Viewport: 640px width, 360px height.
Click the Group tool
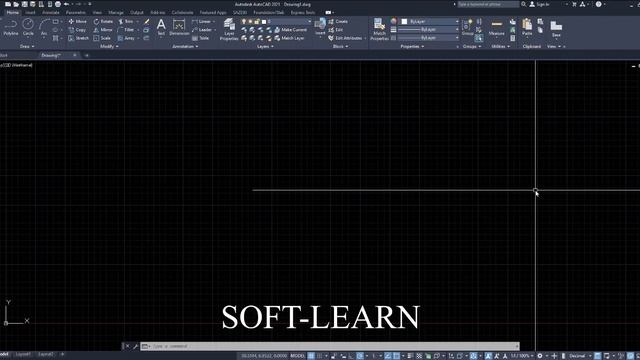click(467, 28)
